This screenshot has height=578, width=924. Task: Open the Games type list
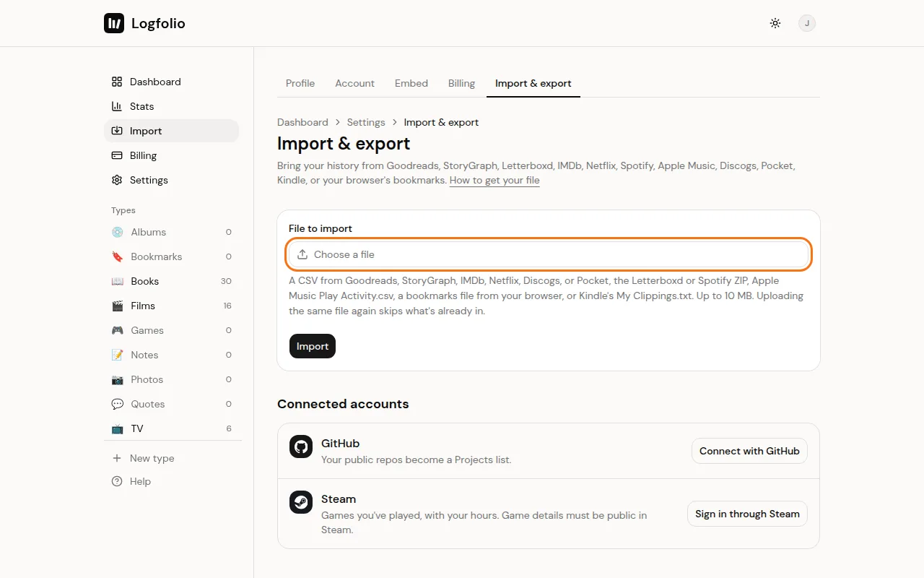coord(171,330)
